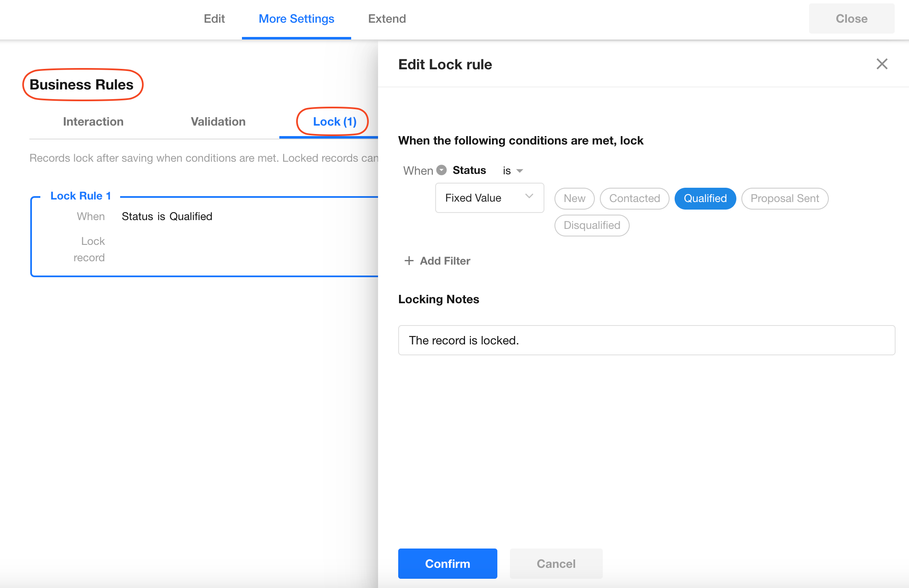This screenshot has width=909, height=588.
Task: Open the Interaction rules tab
Action: [93, 122]
